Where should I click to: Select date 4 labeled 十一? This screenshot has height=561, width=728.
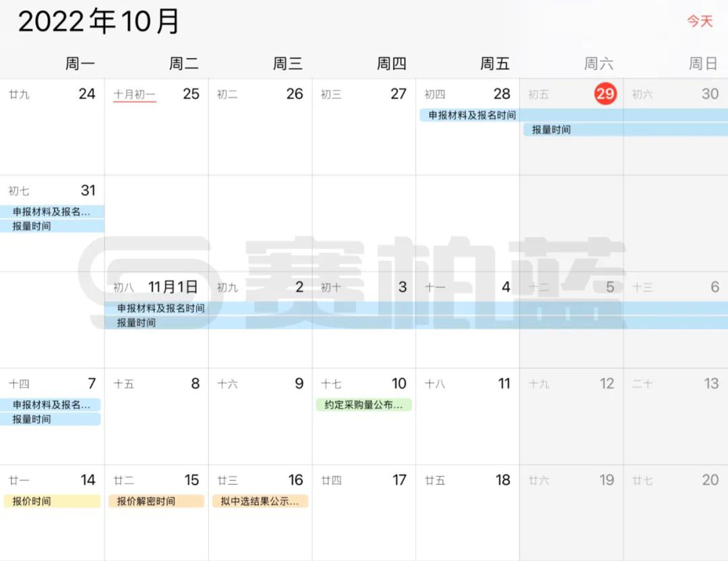506,287
